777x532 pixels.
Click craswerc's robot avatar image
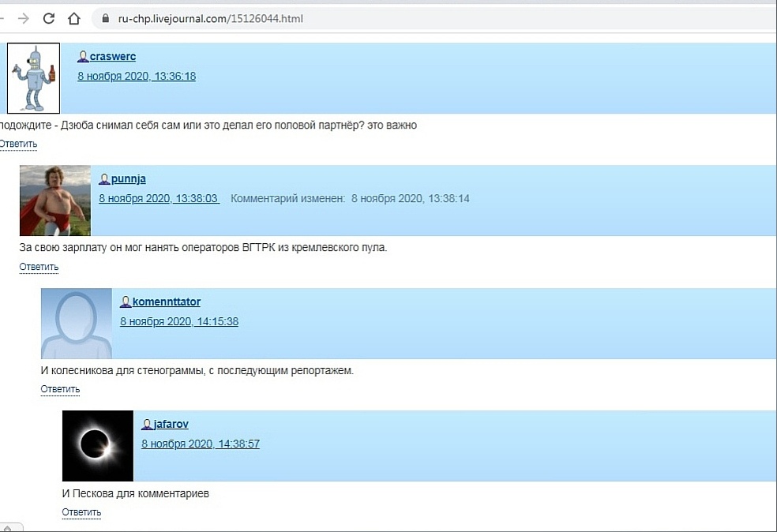coord(33,78)
